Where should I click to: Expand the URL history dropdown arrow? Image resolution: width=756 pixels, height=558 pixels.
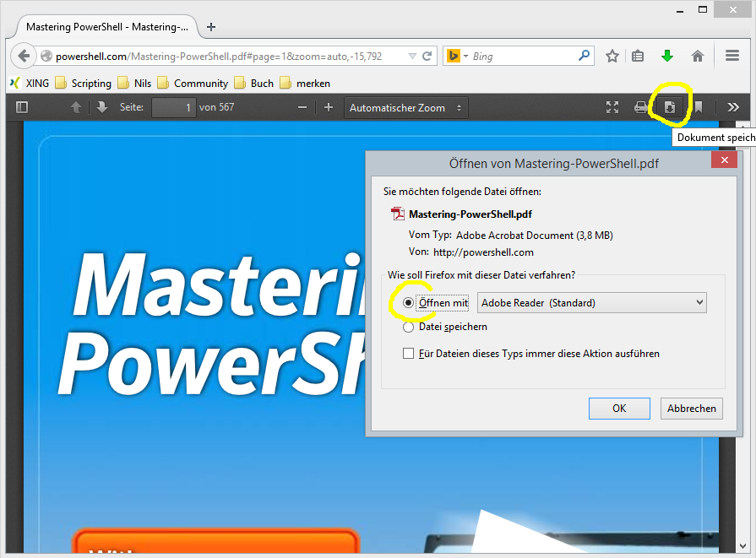point(412,57)
